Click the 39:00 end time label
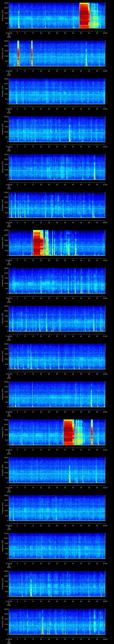Image resolution: width=114 pixels, height=644 pixels. tap(105, 639)
